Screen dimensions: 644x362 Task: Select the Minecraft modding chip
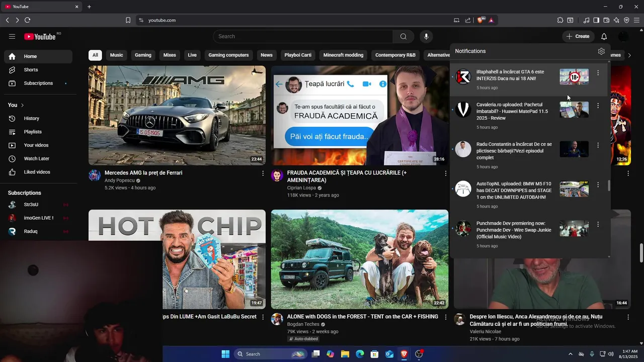[343, 55]
